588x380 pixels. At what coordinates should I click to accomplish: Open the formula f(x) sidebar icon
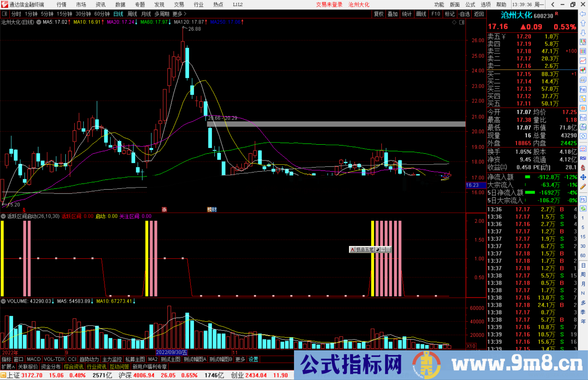click(583, 127)
